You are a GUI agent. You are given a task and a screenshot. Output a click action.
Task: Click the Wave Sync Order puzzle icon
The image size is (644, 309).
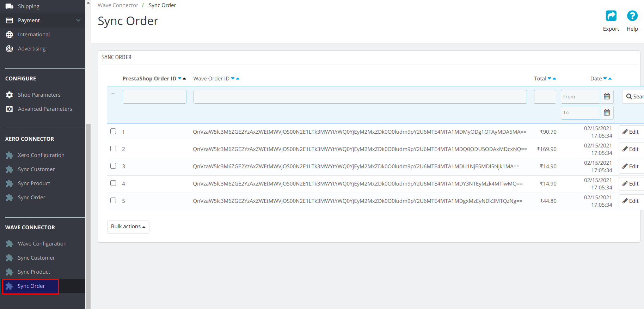pyautogui.click(x=10, y=286)
